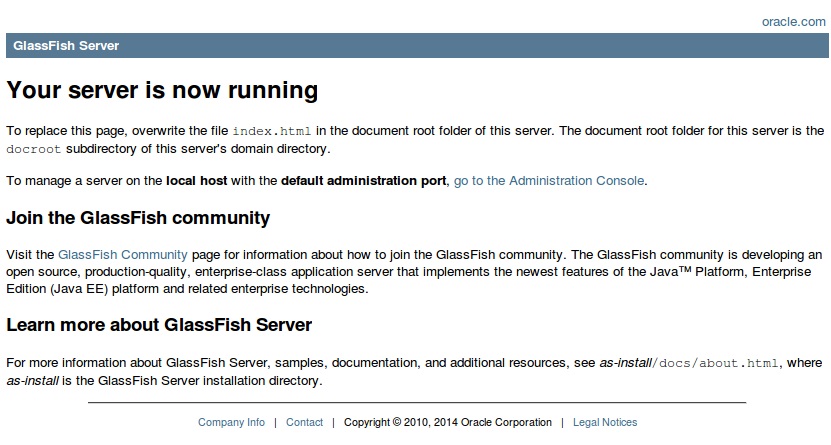Open the Company Info footer link

[x=231, y=422]
